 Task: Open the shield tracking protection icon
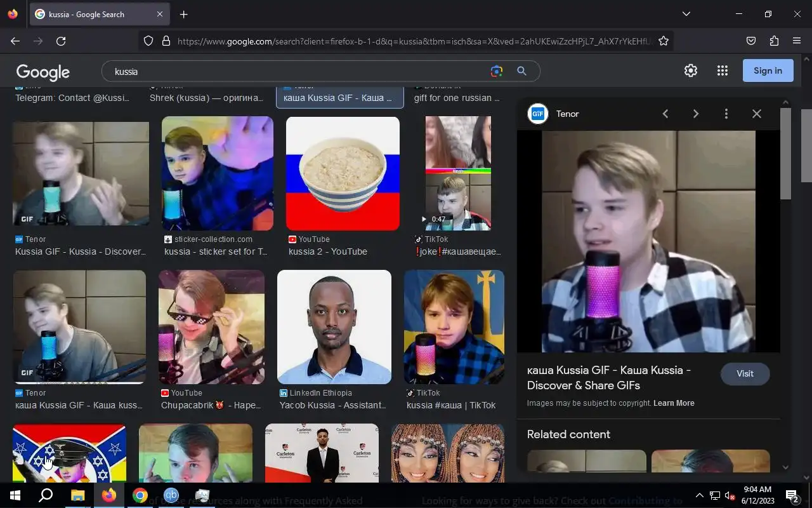click(148, 41)
